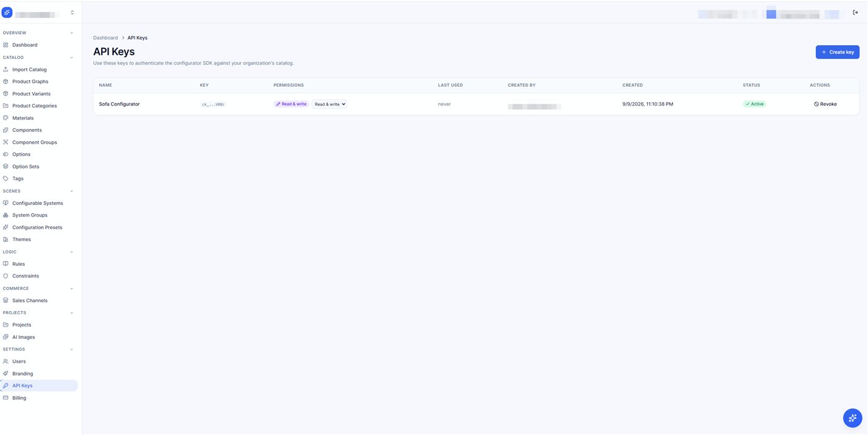Click the API Keys page heading
The width and height of the screenshot is (868, 435).
[114, 51]
